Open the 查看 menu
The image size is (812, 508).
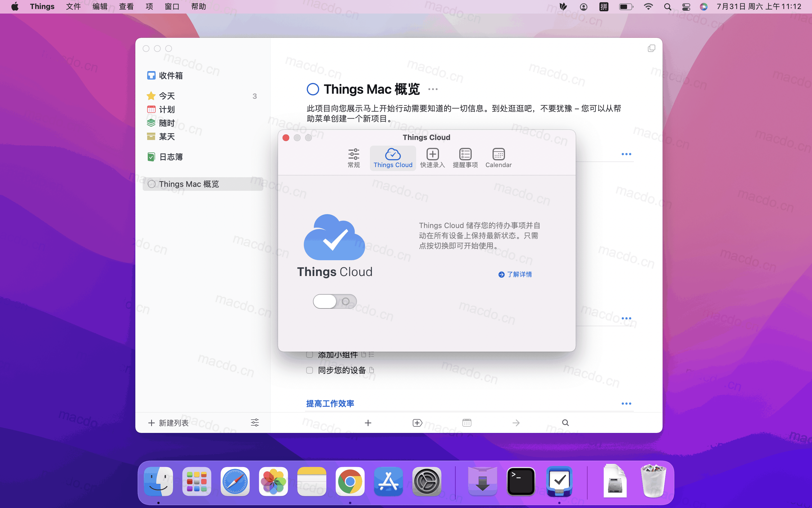point(126,7)
